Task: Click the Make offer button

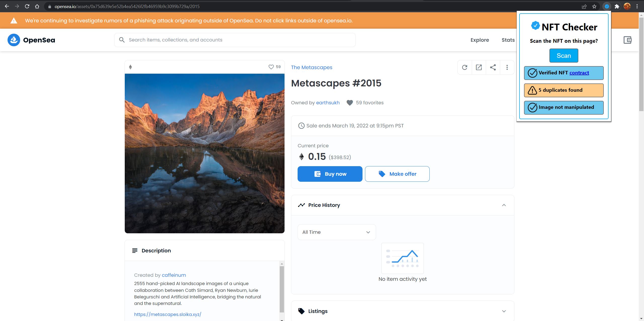Action: point(397,174)
